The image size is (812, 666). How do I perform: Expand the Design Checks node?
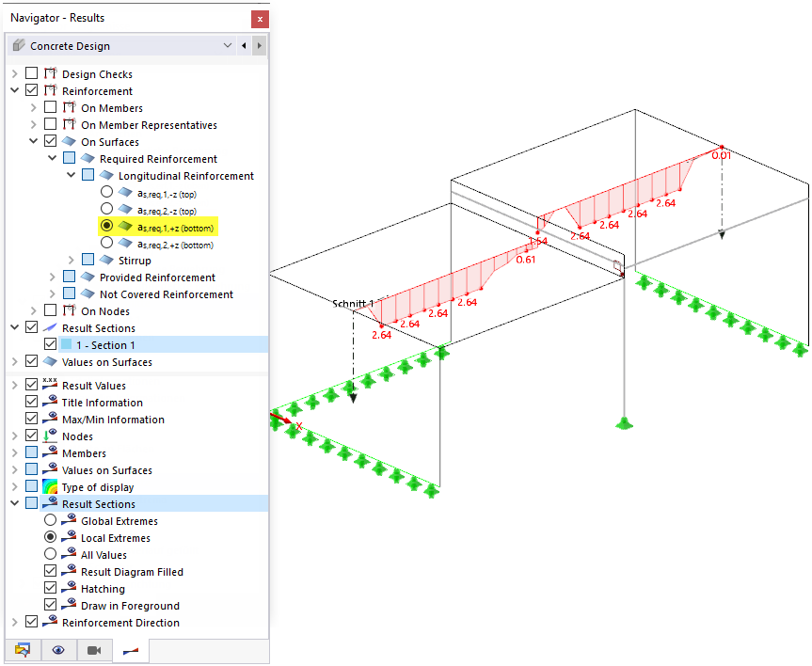coord(14,74)
